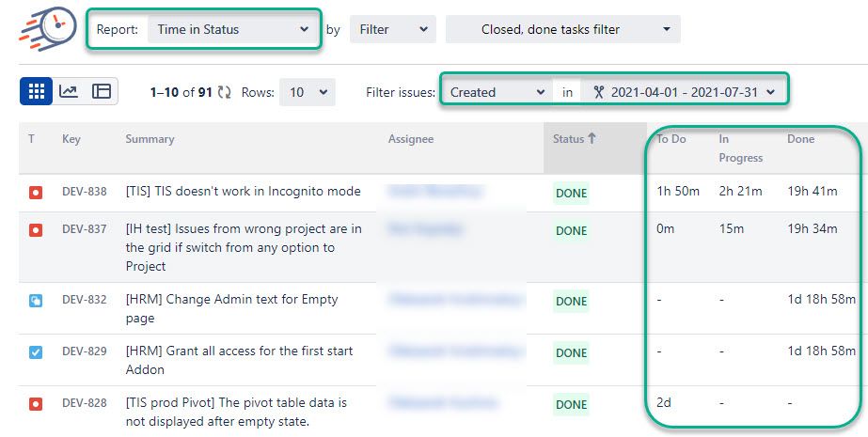Viewport: 868px width, 437px height.
Task: Click the '0m' To Do cell
Action: [666, 229]
